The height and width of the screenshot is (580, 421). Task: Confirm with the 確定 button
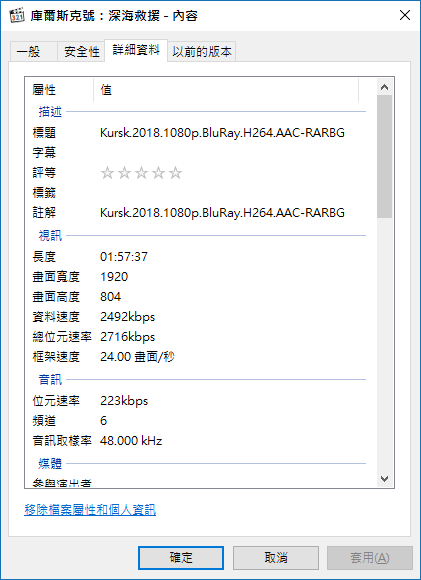[x=181, y=558]
